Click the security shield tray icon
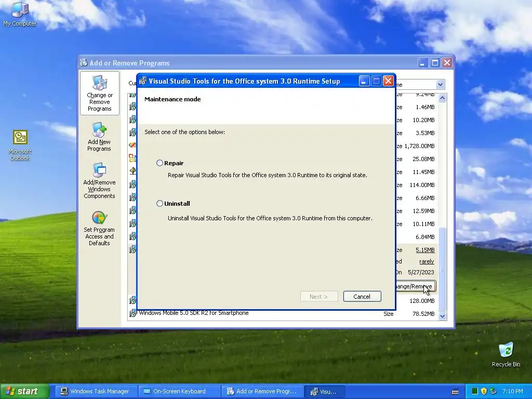 coord(484,391)
